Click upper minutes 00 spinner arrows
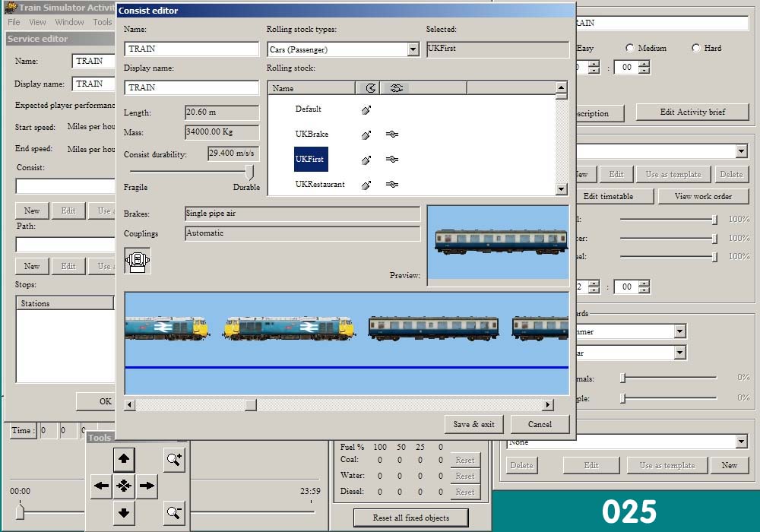Image resolution: width=760 pixels, height=532 pixels. tap(644, 67)
